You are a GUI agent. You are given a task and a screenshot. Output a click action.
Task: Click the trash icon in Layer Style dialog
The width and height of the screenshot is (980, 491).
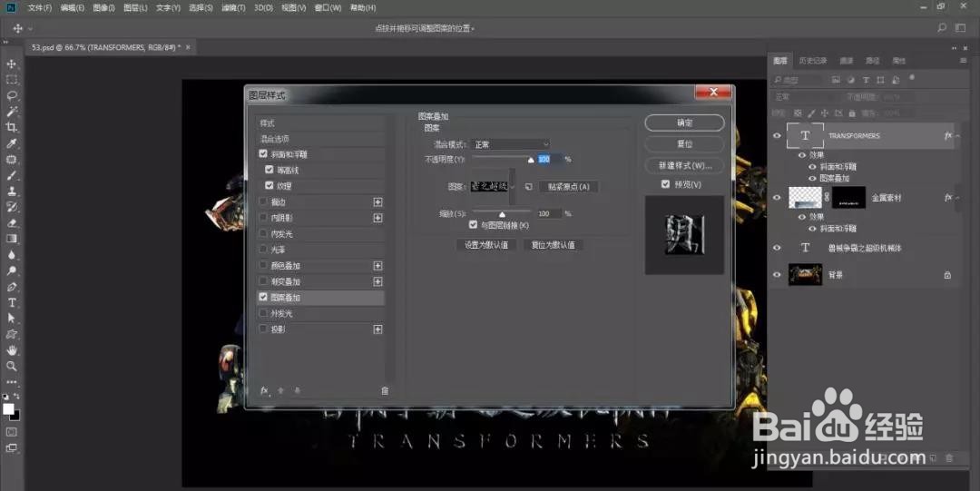coord(385,390)
